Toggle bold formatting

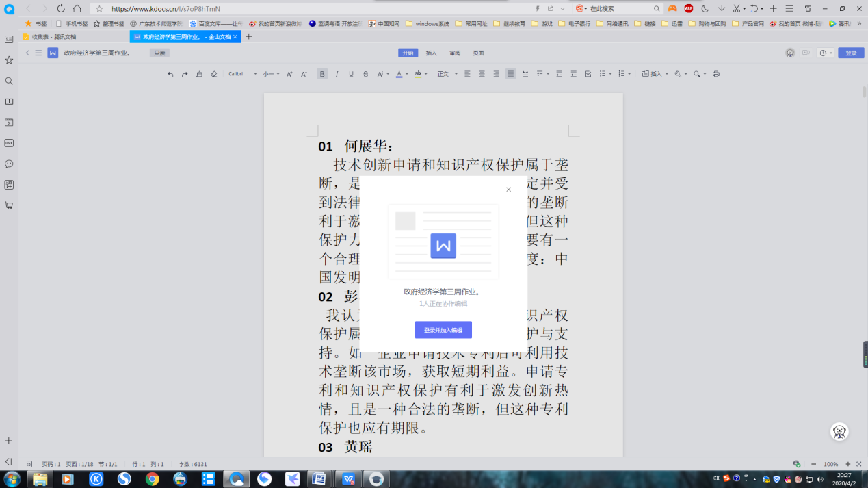[x=322, y=74]
